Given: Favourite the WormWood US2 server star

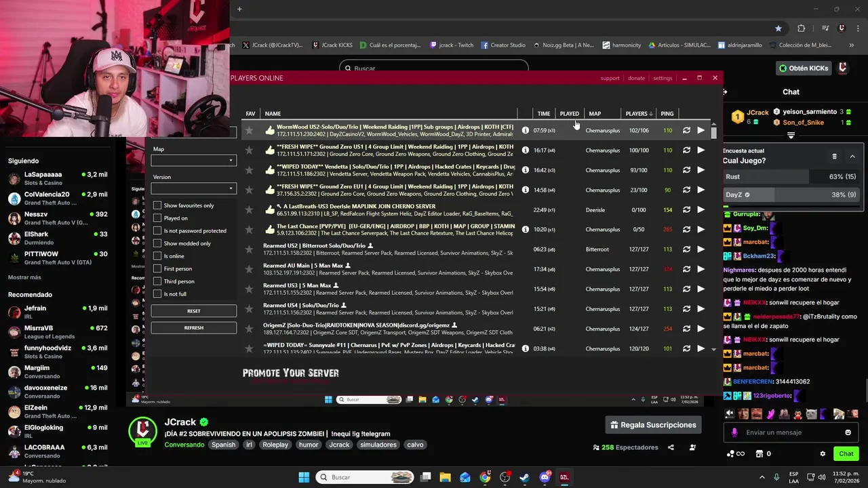Looking at the screenshot, I should pyautogui.click(x=249, y=130).
